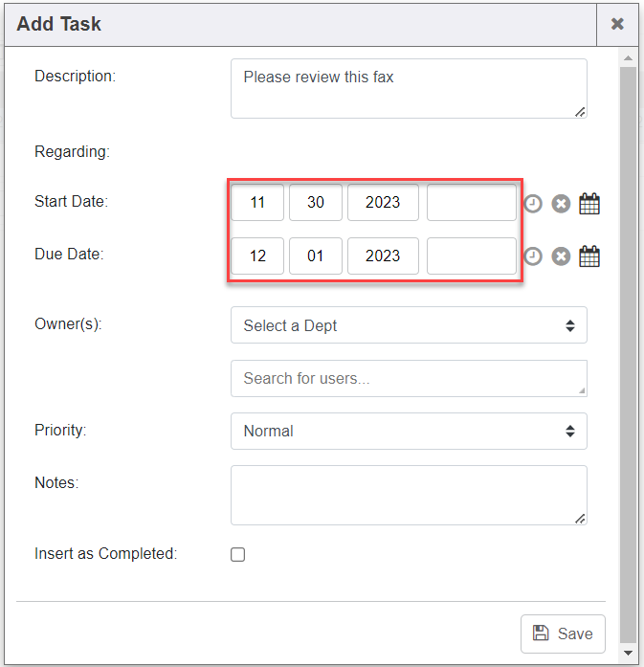Click inside the Notes text area
The height and width of the screenshot is (667, 644).
[x=409, y=495]
